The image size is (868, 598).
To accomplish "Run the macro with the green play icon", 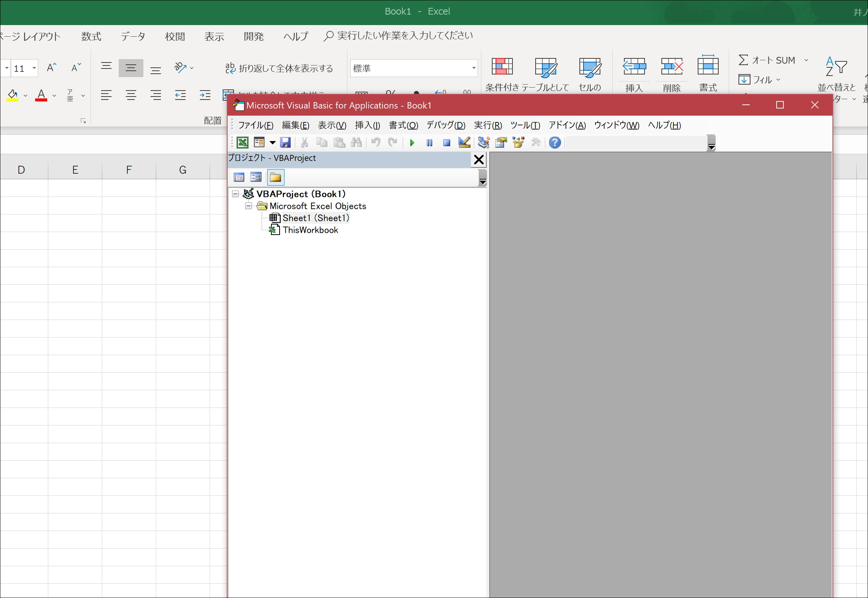I will (412, 143).
